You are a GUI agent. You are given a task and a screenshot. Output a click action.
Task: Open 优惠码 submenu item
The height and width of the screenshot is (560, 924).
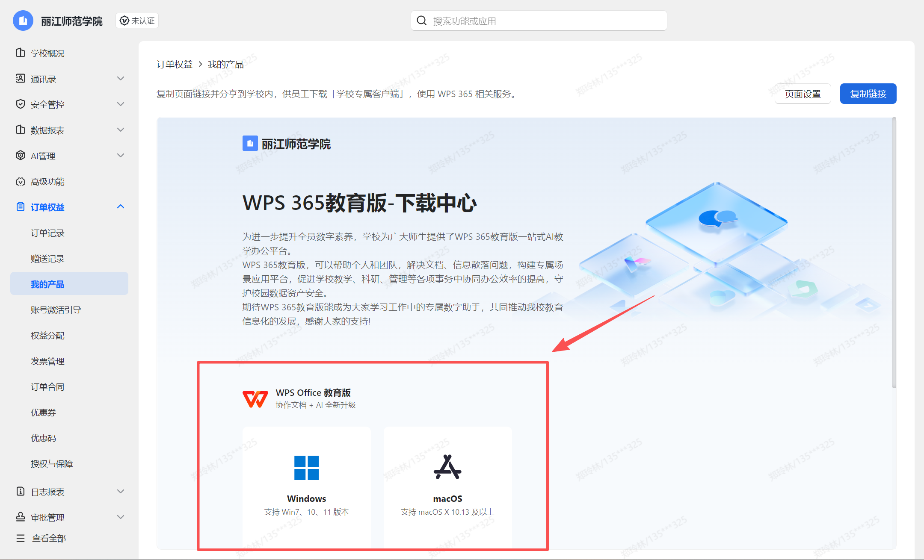[x=43, y=438]
